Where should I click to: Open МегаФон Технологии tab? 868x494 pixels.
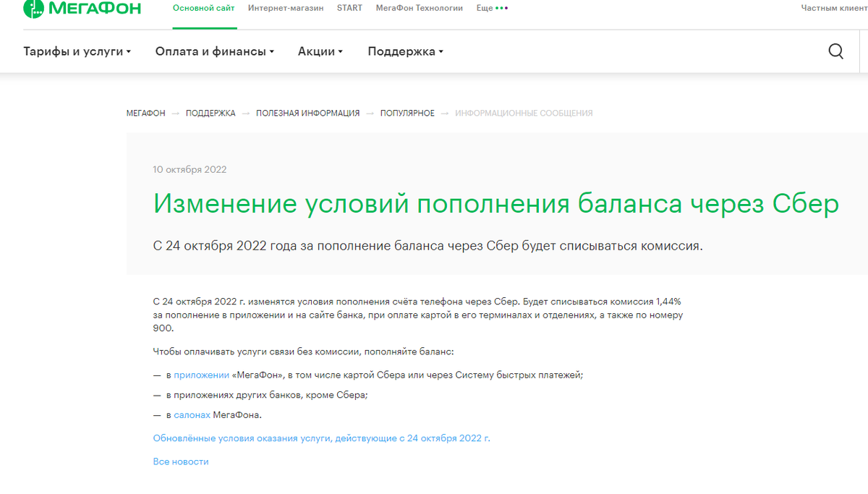coord(420,8)
